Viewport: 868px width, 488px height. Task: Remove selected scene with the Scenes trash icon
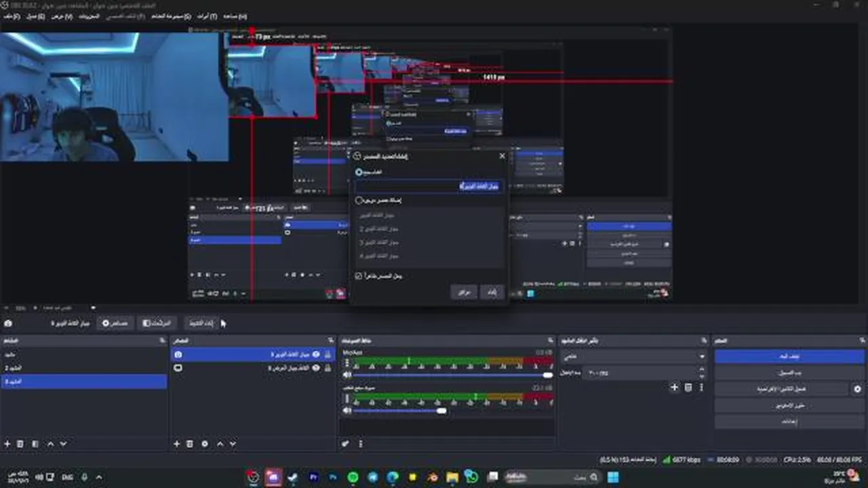(x=20, y=444)
